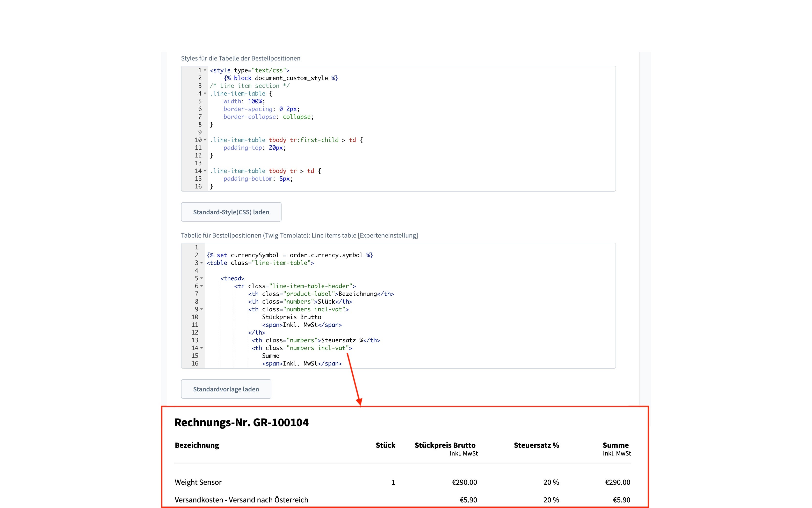Viewport: 812px width, 508px height.
Task: Fold the thead tag at Twig line 5
Action: 202,278
